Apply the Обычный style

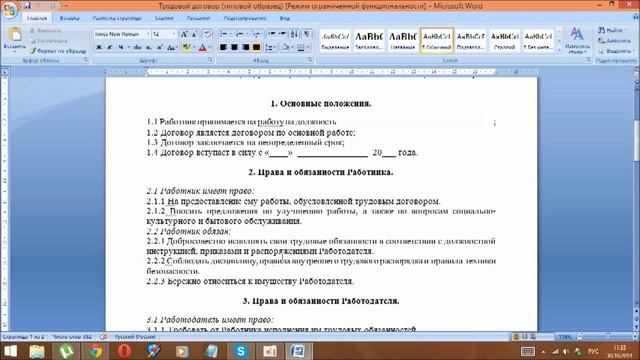(437, 41)
